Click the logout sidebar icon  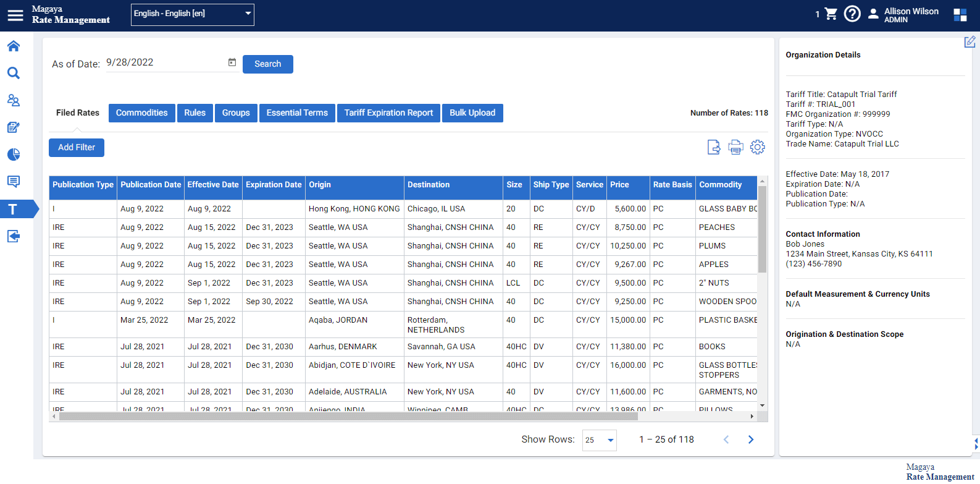(14, 236)
